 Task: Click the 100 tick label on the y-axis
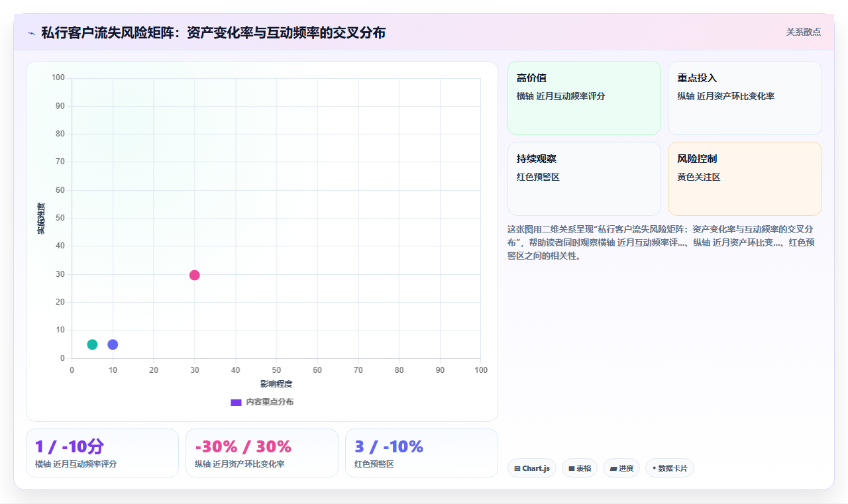click(x=58, y=78)
